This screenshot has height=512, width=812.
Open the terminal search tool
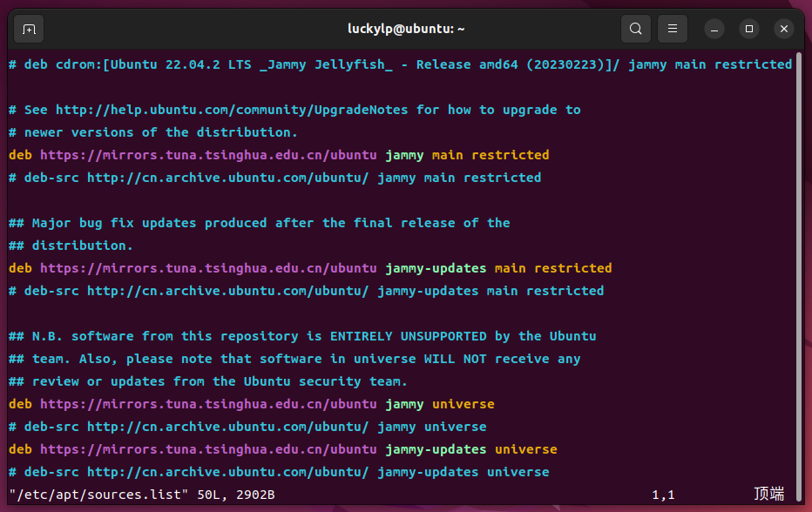point(635,29)
